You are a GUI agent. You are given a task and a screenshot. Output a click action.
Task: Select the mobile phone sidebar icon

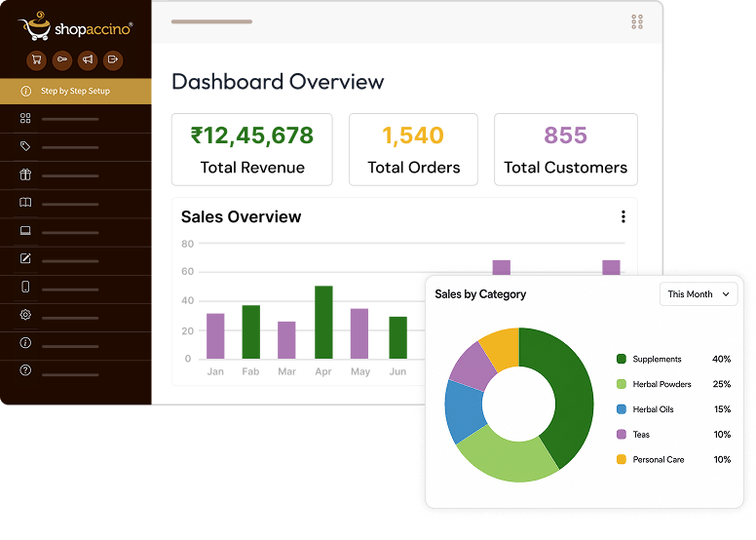tap(25, 287)
